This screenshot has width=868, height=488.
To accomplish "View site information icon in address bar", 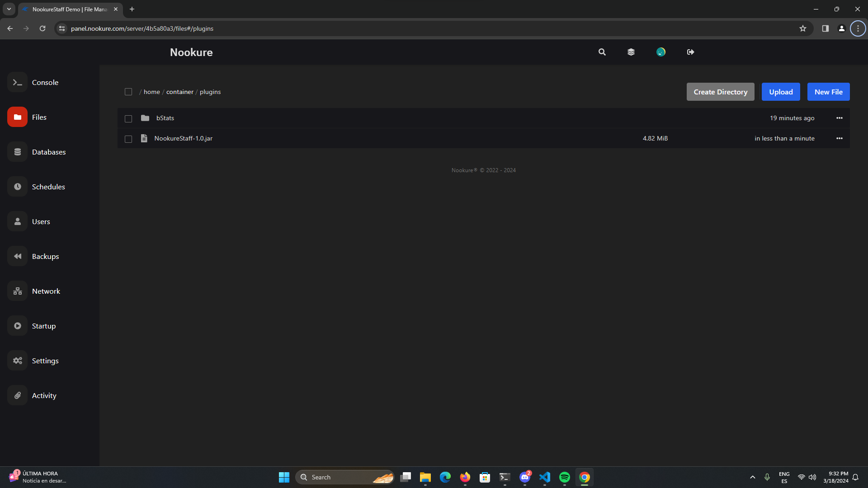I will click(62, 28).
